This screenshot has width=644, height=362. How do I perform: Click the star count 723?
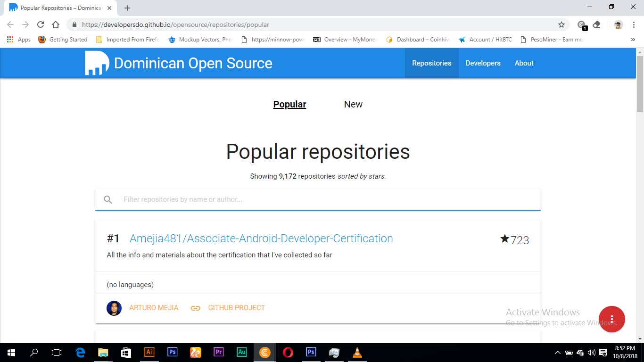515,240
